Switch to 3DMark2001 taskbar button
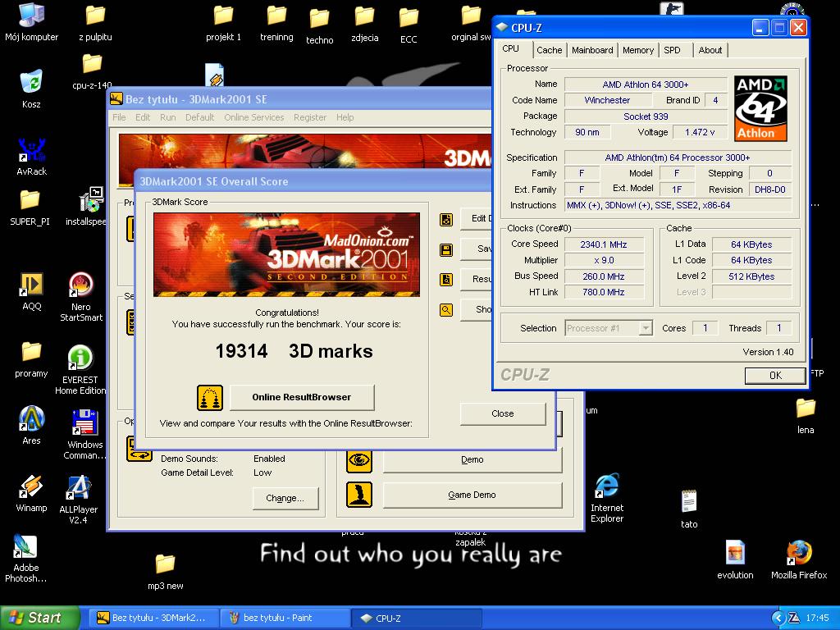The image size is (840, 630). point(153,618)
